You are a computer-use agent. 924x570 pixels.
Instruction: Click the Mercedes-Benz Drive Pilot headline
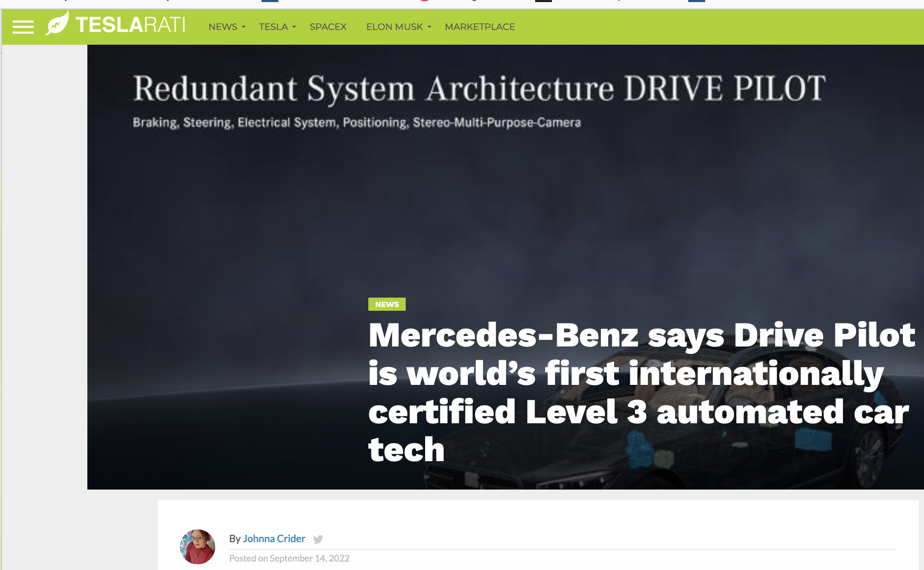point(641,392)
